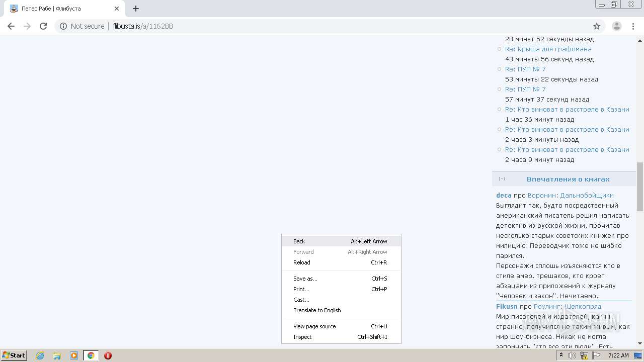
Task: Close the Петер Рабе | Флибуста tab
Action: click(117, 9)
